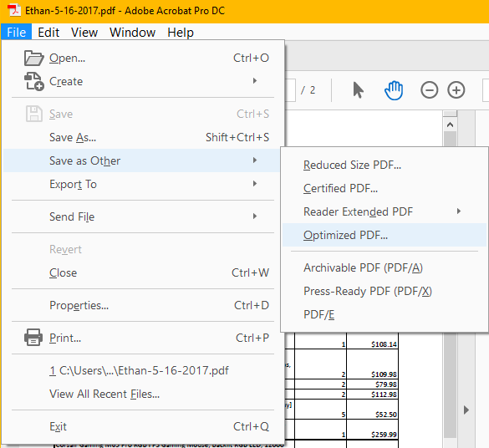Expand the Create submenu

[142, 81]
